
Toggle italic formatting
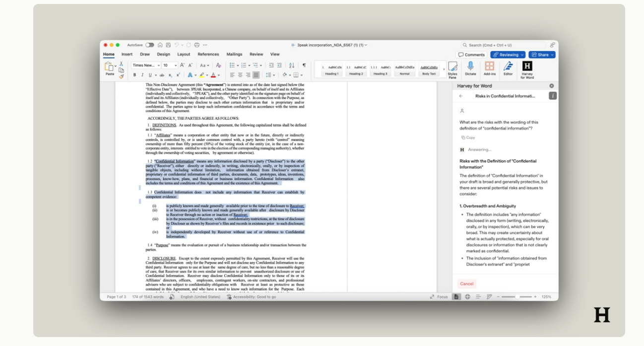pos(142,75)
